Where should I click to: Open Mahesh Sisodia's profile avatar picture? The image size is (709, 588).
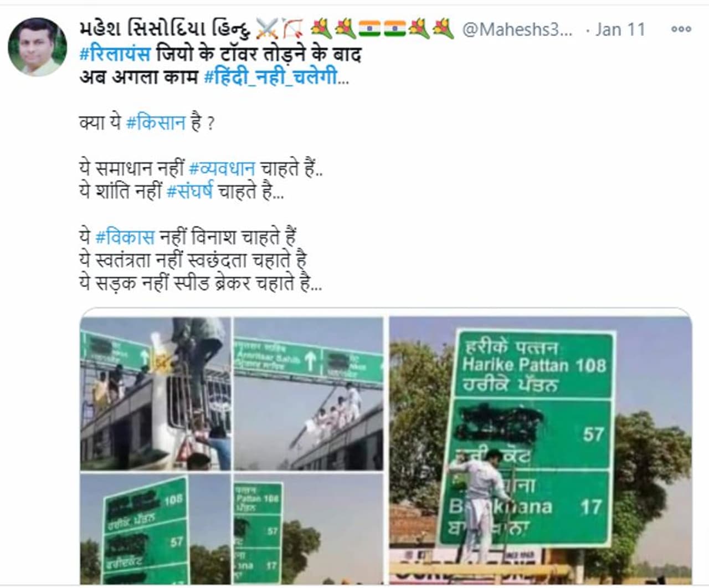37,47
